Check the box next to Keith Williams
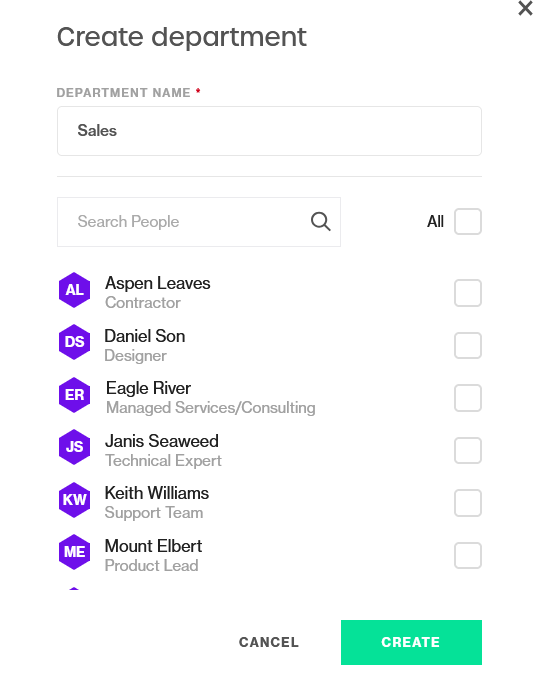The width and height of the screenshot is (542, 692). pyautogui.click(x=468, y=503)
